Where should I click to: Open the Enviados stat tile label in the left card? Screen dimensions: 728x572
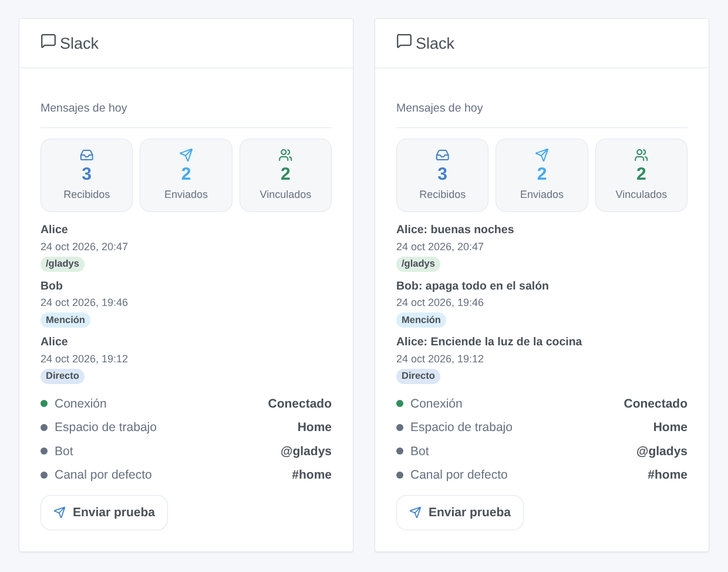pyautogui.click(x=186, y=194)
